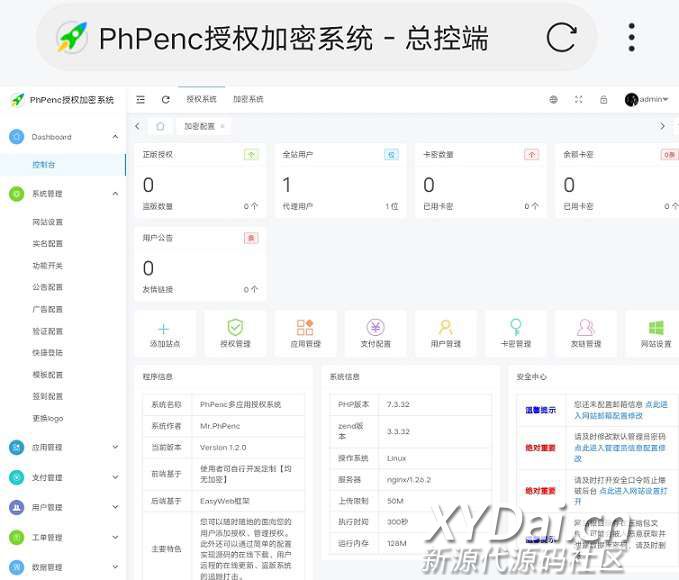This screenshot has width=679, height=580.
Task: Click the globe icon in the header
Action: click(554, 100)
